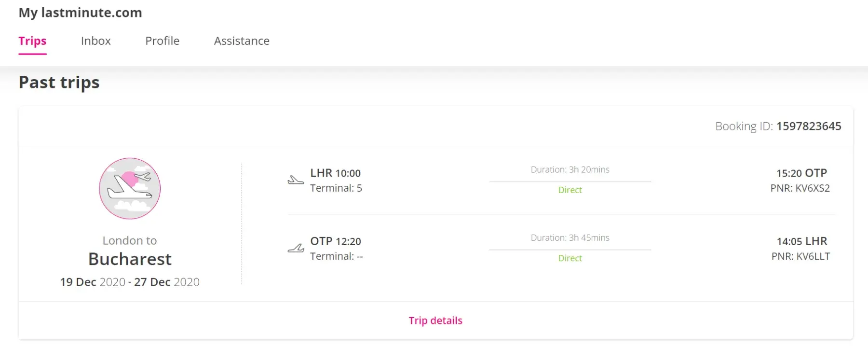Click the outbound flight's green Direct label

click(570, 190)
